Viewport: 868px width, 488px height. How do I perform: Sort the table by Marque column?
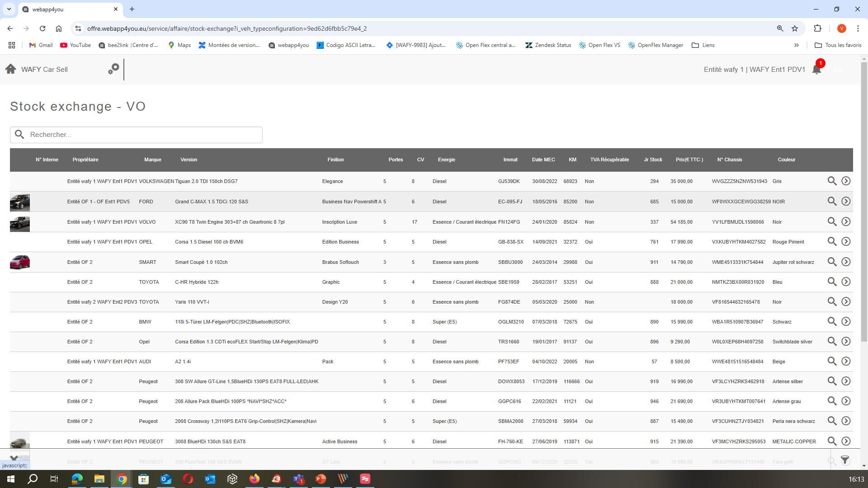click(153, 160)
